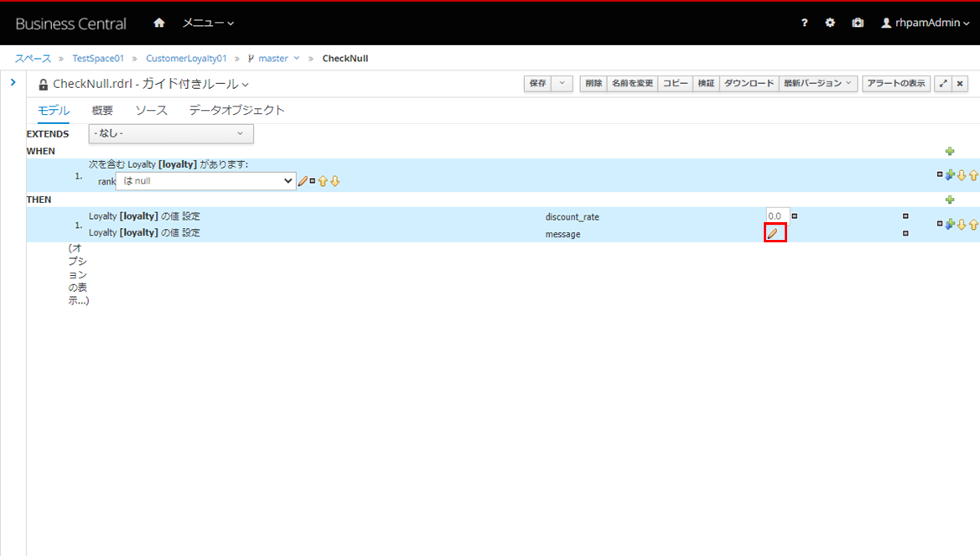Click the Loyalty [loyalty] pattern text in WHEN
The height and width of the screenshot is (556, 980).
pyautogui.click(x=169, y=164)
